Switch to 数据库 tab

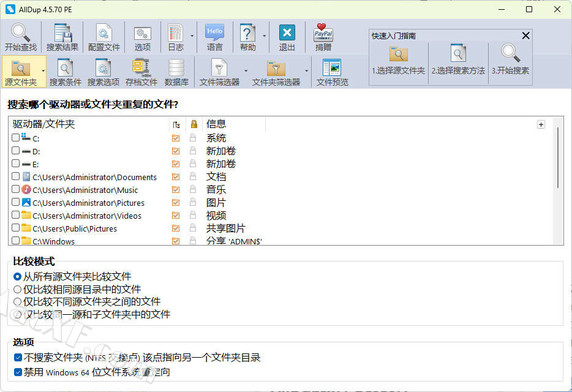click(x=176, y=72)
